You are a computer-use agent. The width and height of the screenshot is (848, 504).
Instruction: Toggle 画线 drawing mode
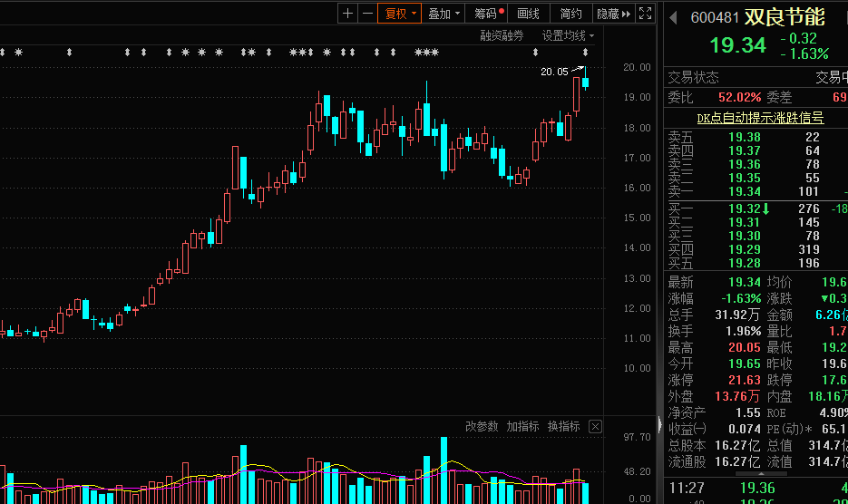[528, 14]
